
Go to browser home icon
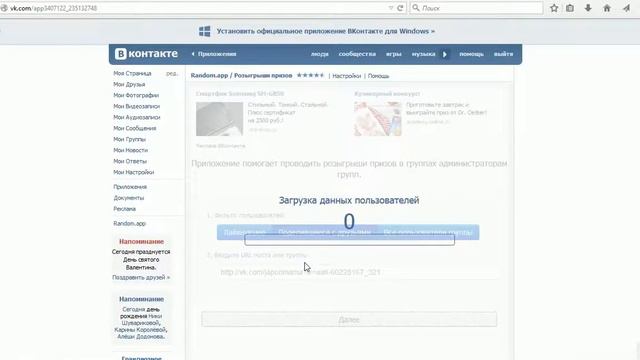[607, 8]
